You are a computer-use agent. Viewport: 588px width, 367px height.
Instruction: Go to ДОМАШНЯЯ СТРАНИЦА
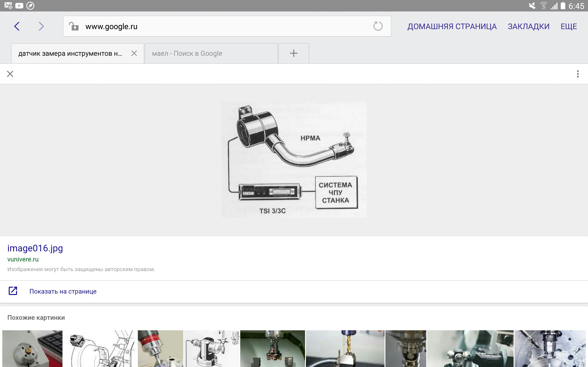(452, 26)
